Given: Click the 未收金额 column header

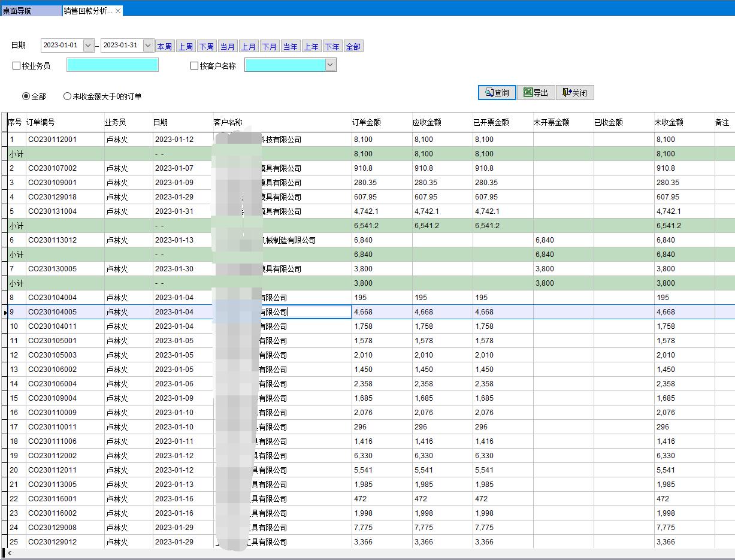Looking at the screenshot, I should [669, 122].
